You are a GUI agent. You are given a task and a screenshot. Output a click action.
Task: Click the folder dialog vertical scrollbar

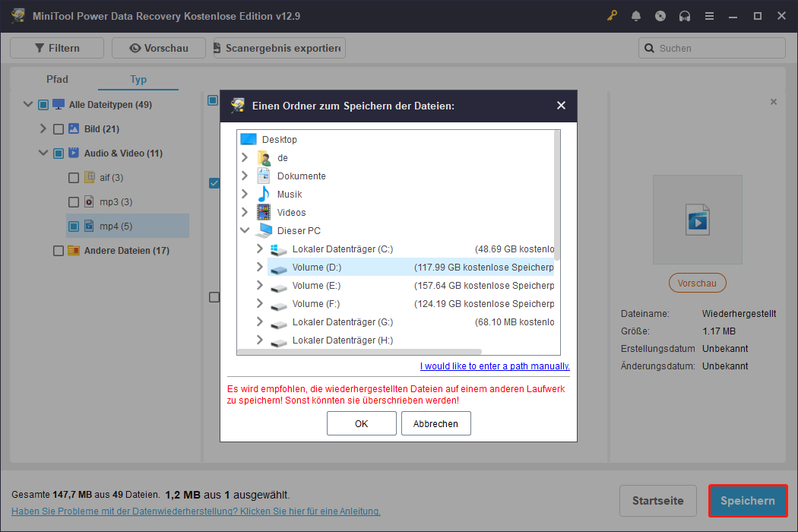pyautogui.click(x=557, y=195)
